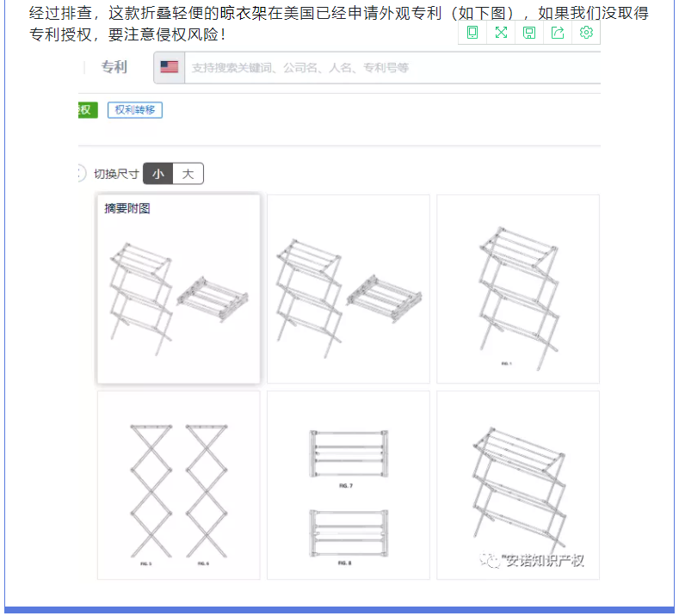This screenshot has height=616, width=679.
Task: Click the fullscreen expand arrows icon
Action: click(501, 33)
